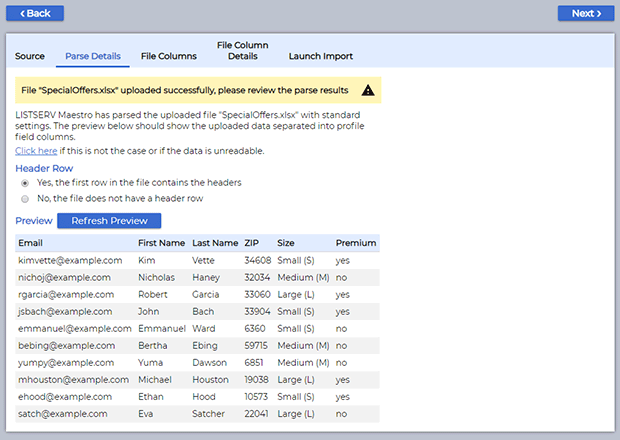Click the last name Garcia

pyautogui.click(x=206, y=295)
